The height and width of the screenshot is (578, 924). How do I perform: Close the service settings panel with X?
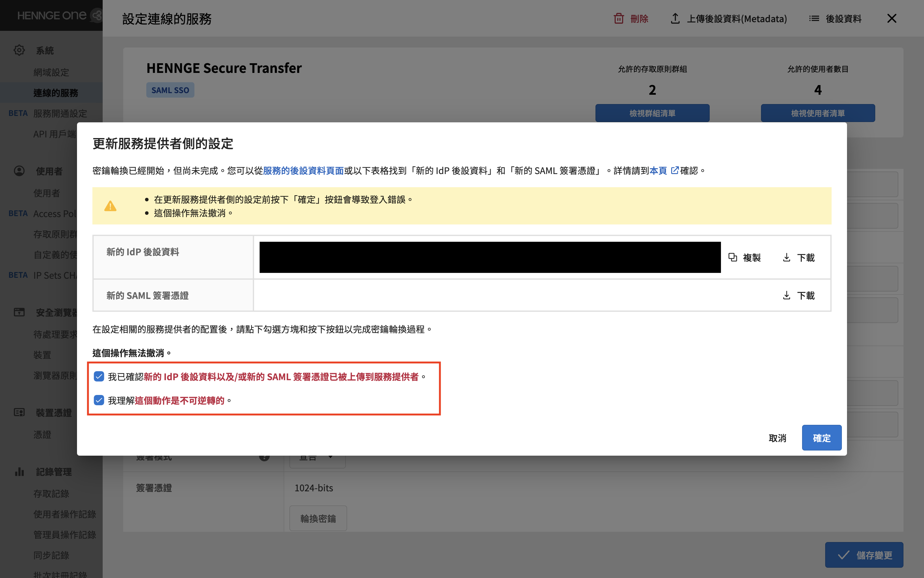point(892,18)
